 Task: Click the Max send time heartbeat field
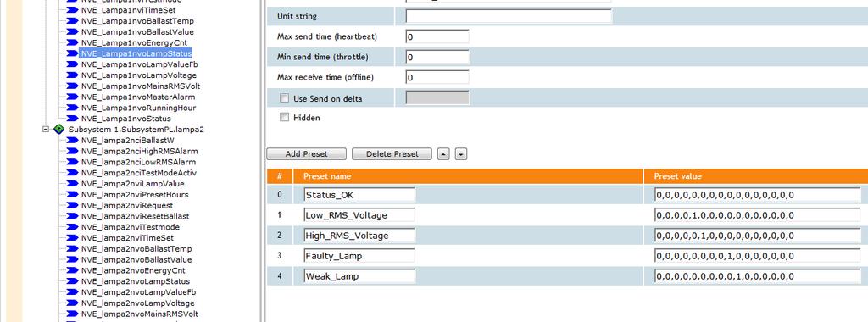coord(437,37)
